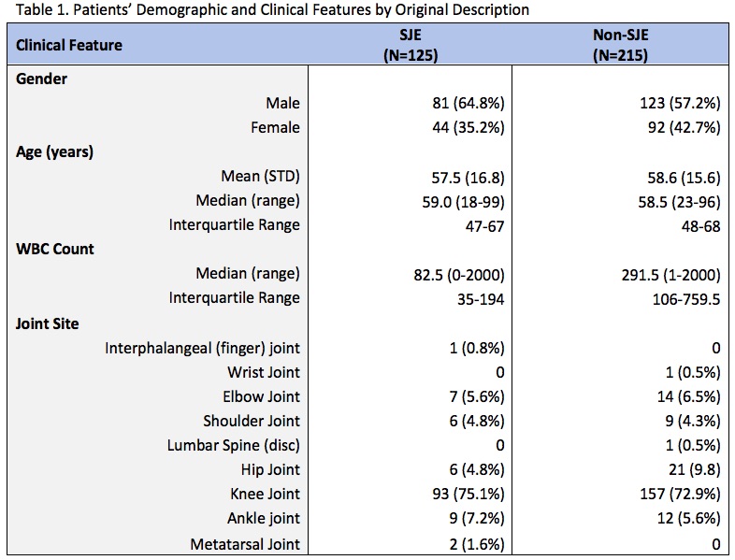Image resolution: width=735 pixels, height=560 pixels.
Task: Click the "Joint Site" section heading
Action: [x=47, y=323]
